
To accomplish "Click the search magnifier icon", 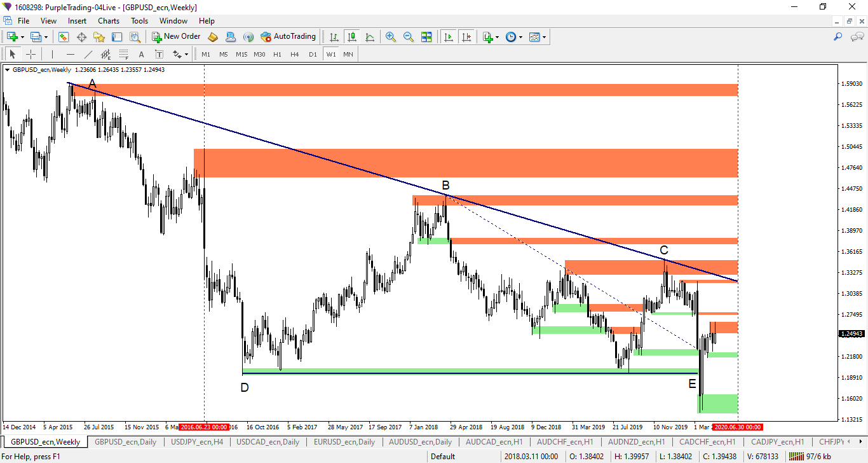I will tap(837, 37).
